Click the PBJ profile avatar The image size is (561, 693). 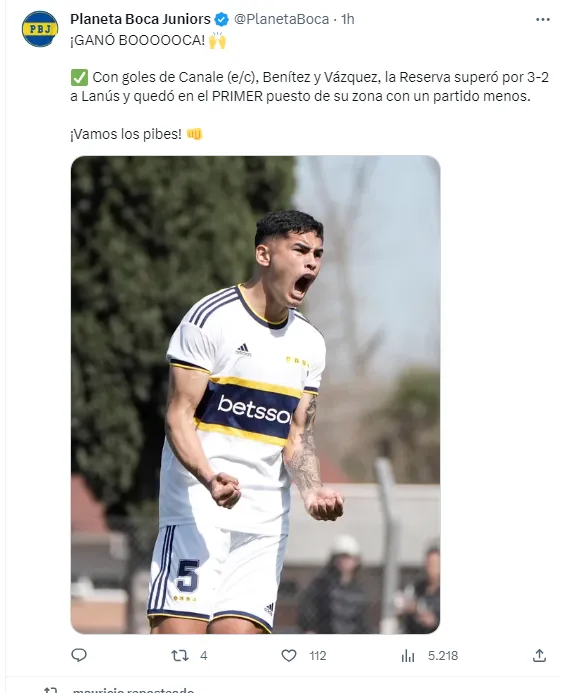click(x=40, y=29)
